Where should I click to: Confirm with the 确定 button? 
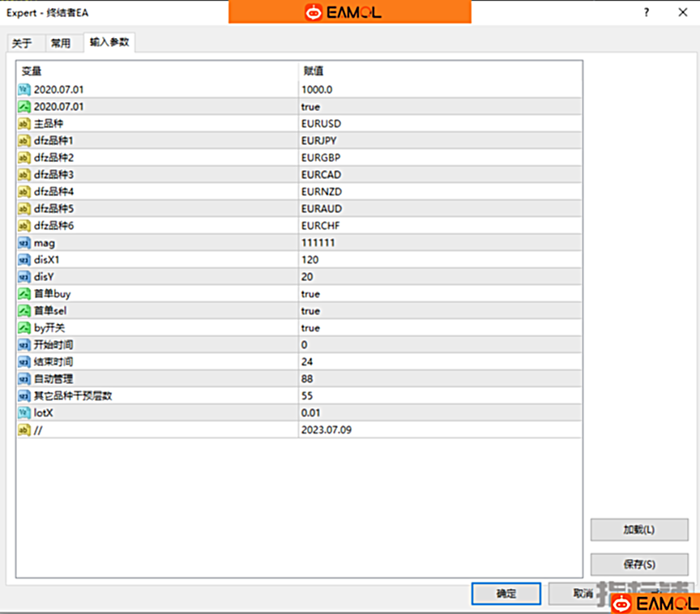point(506,594)
